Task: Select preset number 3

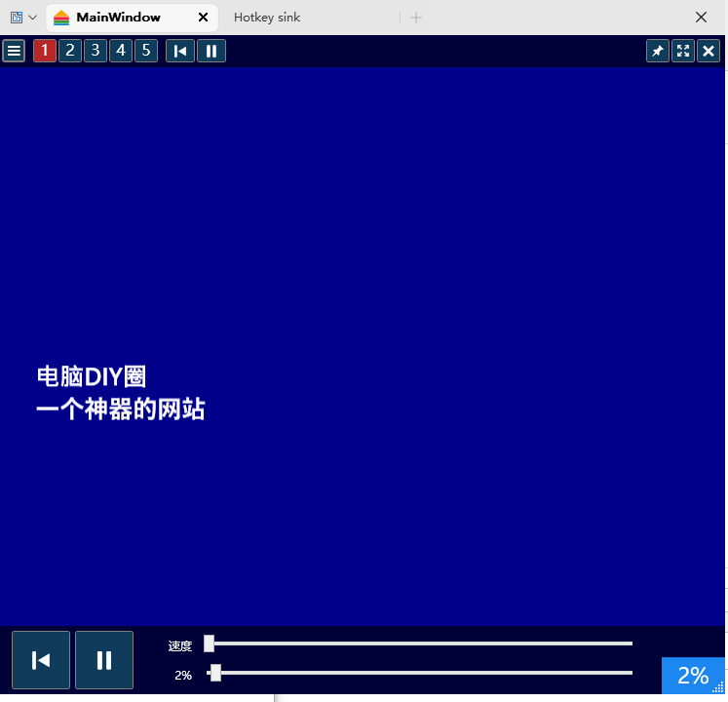Action: point(96,51)
